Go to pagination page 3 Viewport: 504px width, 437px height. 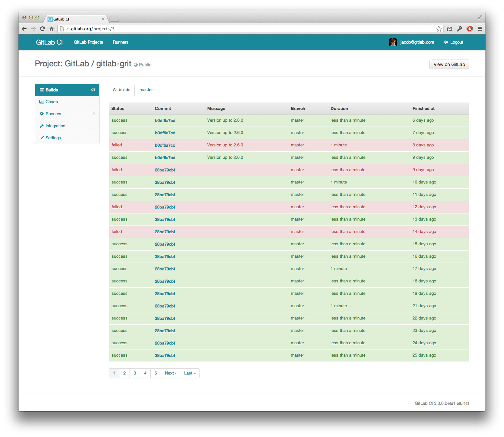click(135, 373)
